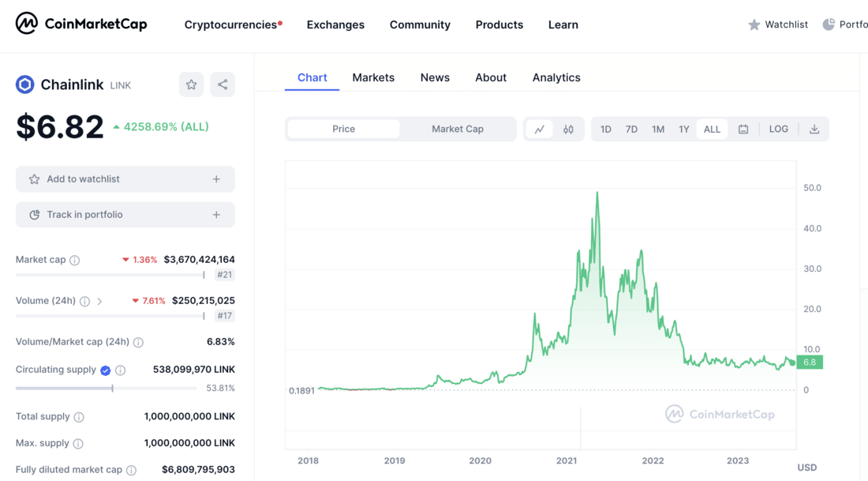Screen dimensions: 868x481
Task: Show Circulating supply info icon
Action: [120, 370]
